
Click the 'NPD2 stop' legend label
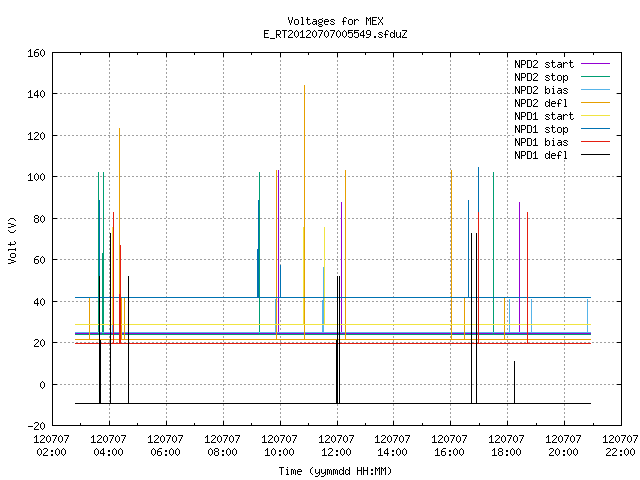click(541, 77)
